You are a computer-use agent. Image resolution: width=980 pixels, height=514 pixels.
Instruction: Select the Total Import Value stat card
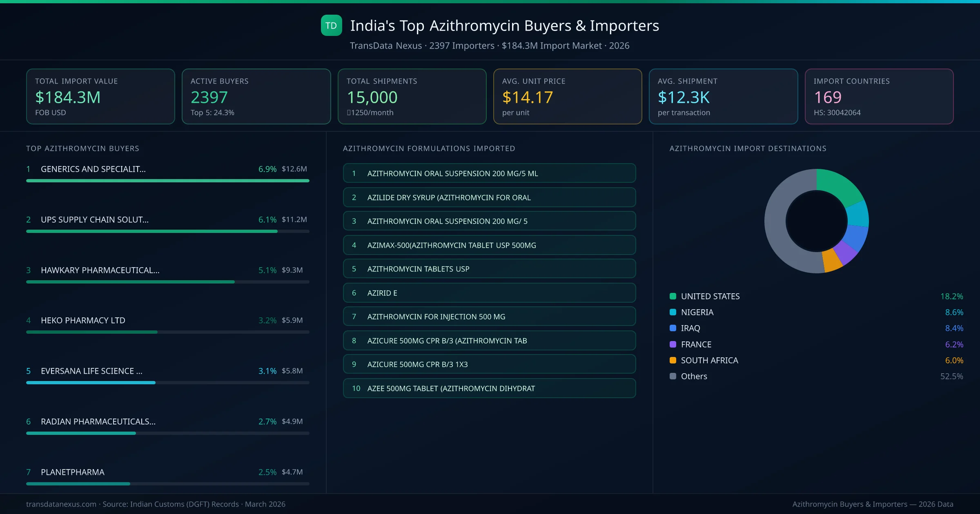pyautogui.click(x=100, y=96)
